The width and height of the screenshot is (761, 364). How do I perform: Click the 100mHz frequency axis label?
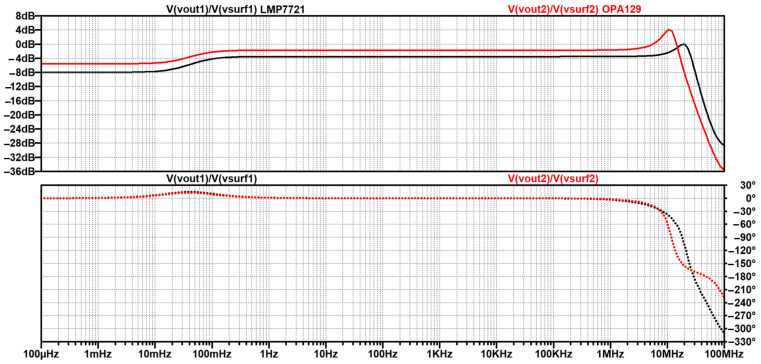[212, 353]
